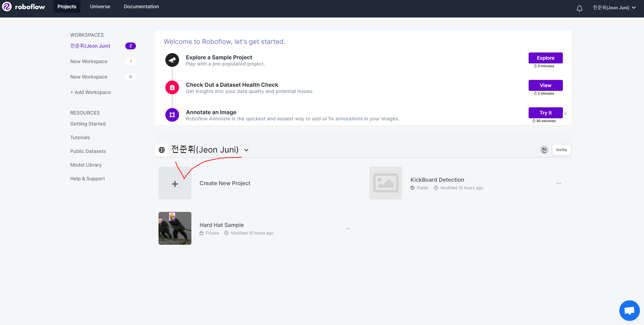
Task: Open the Hard Hat Sample thumbnail
Action: tap(175, 228)
